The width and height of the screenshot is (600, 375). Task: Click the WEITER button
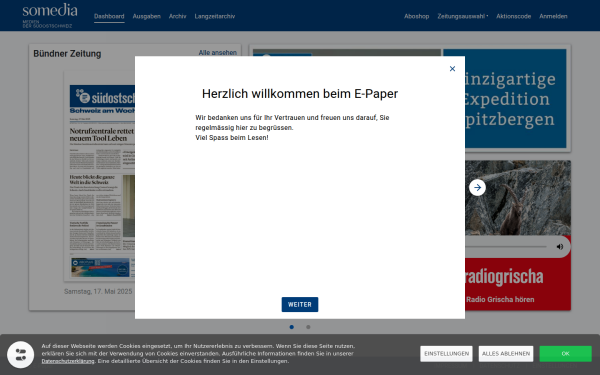pyautogui.click(x=300, y=305)
